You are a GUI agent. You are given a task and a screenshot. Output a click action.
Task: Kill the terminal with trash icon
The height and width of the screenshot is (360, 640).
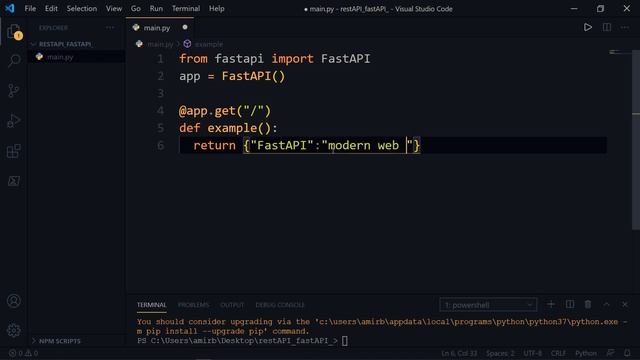(588, 304)
